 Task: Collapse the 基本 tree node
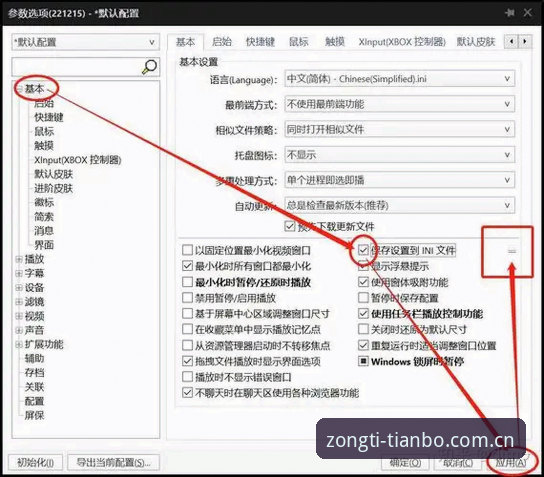pyautogui.click(x=19, y=89)
